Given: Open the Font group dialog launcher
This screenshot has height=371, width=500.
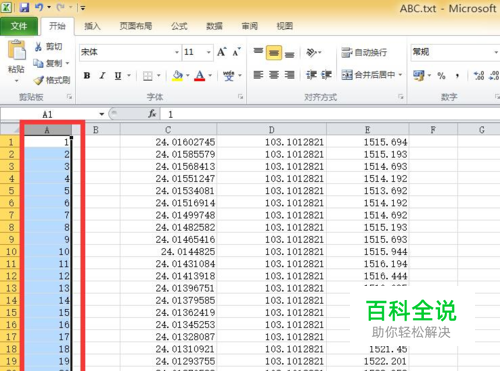Looking at the screenshot, I should point(240,97).
